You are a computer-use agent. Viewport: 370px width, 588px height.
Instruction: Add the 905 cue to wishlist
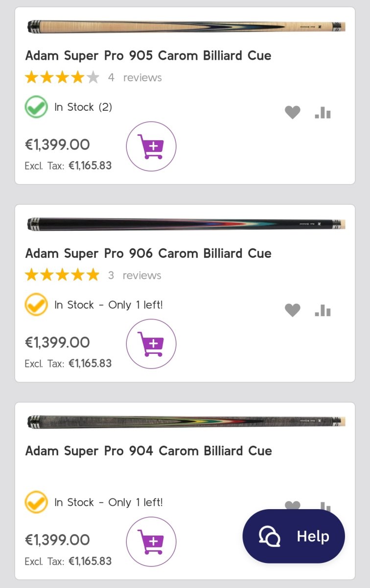click(293, 113)
